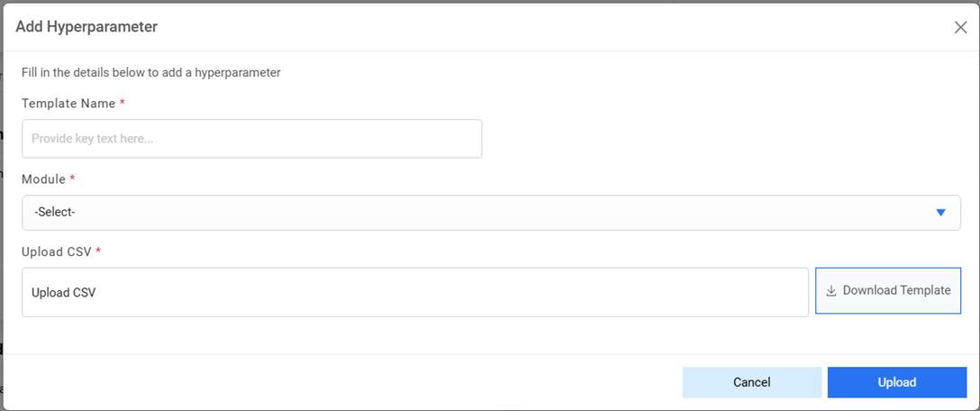Select the '-Select-' placeholder text in Module
Image resolution: width=980 pixels, height=411 pixels.
pos(54,213)
